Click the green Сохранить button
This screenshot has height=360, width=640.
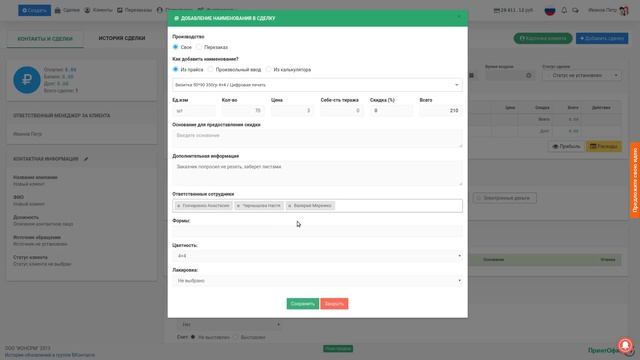302,304
